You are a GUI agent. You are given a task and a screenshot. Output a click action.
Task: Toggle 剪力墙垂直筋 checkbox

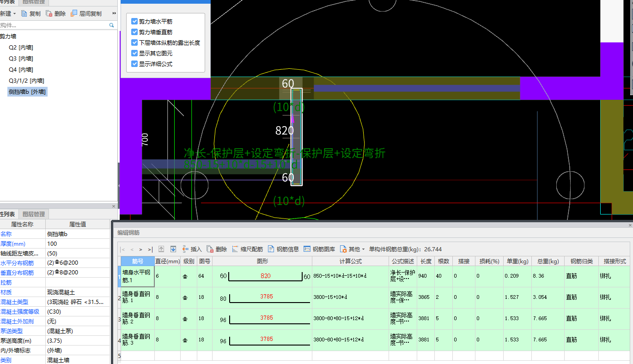134,32
